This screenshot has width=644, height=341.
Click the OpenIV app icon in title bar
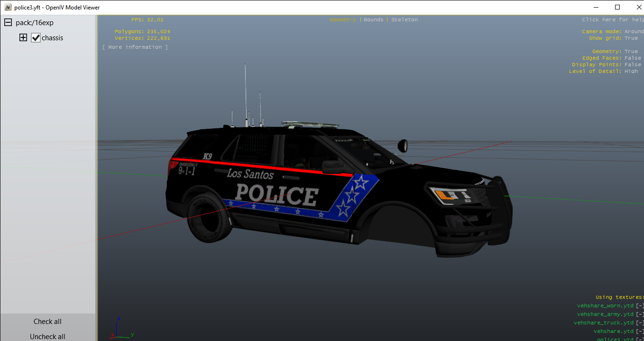(8, 8)
